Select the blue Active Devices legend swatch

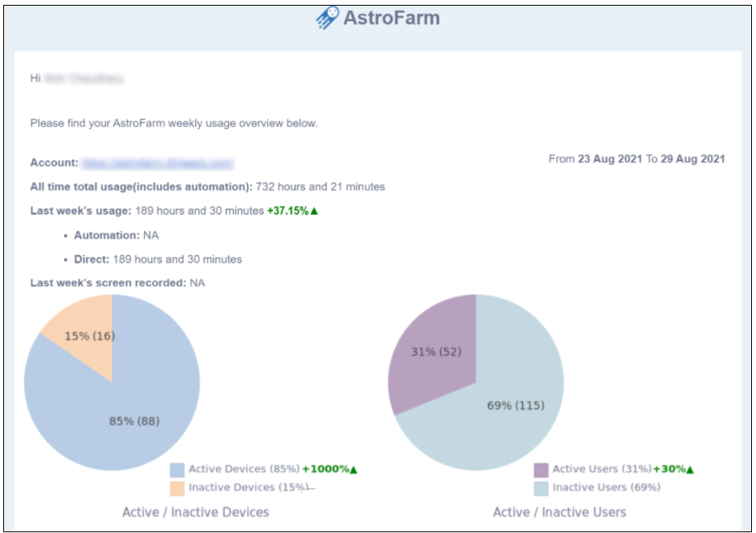[177, 470]
